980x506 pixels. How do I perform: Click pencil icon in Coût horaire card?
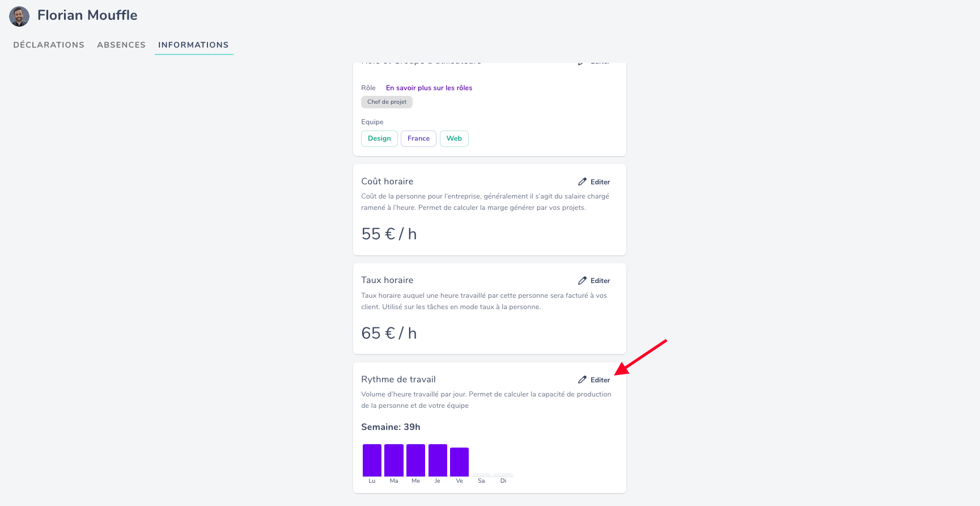[x=582, y=182]
